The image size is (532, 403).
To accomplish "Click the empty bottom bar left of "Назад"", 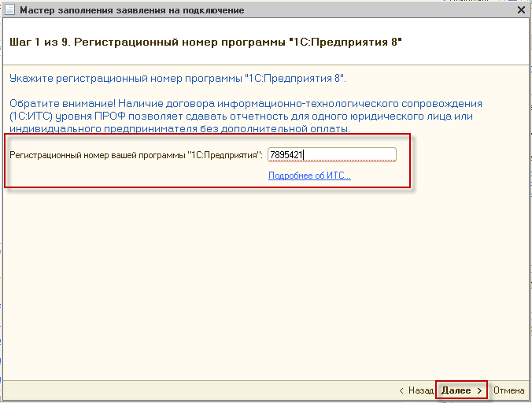I will pos(197,390).
